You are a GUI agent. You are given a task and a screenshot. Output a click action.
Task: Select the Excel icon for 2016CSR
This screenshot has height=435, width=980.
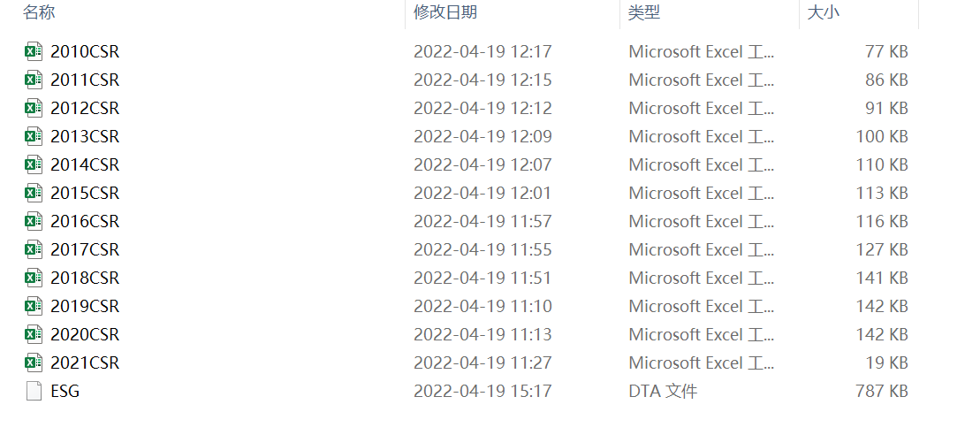(34, 221)
